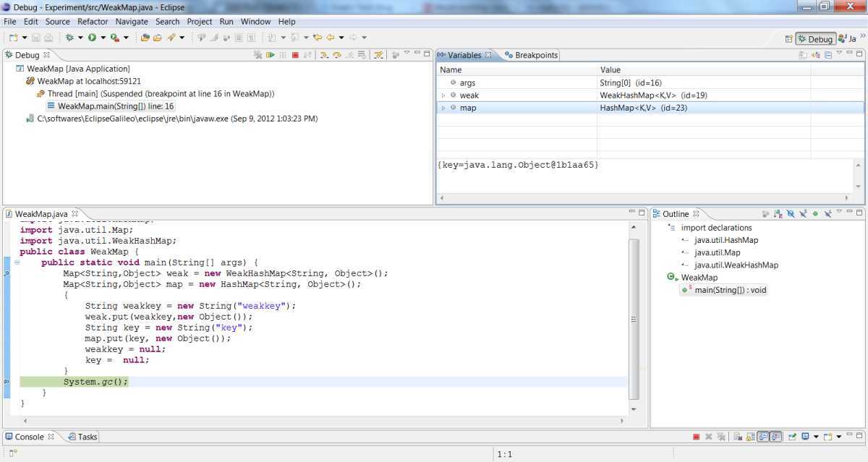868x462 pixels.
Task: Expand the weak variable row
Action: coord(443,95)
